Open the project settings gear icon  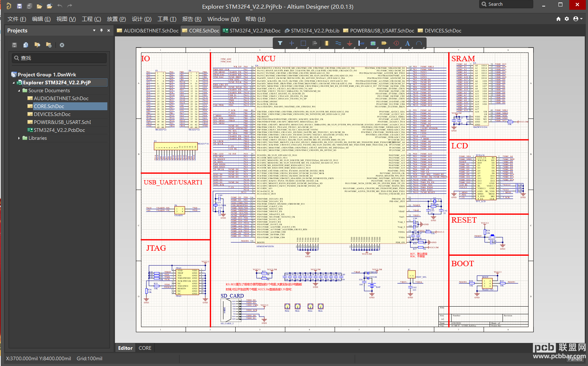tap(62, 45)
